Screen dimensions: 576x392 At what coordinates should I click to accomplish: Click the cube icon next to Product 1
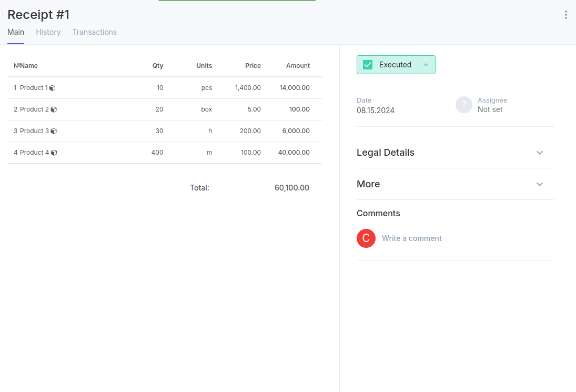[53, 88]
